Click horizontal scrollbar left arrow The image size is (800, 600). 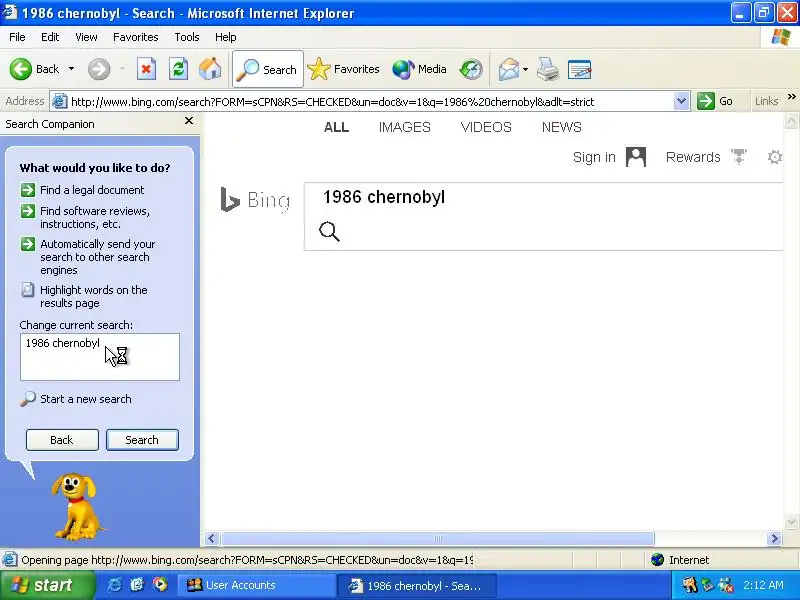212,538
